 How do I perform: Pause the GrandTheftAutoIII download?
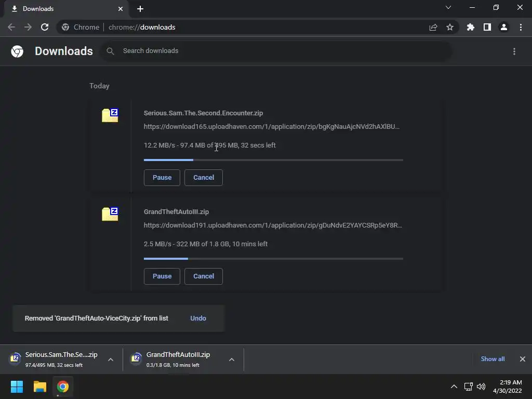[x=162, y=276]
